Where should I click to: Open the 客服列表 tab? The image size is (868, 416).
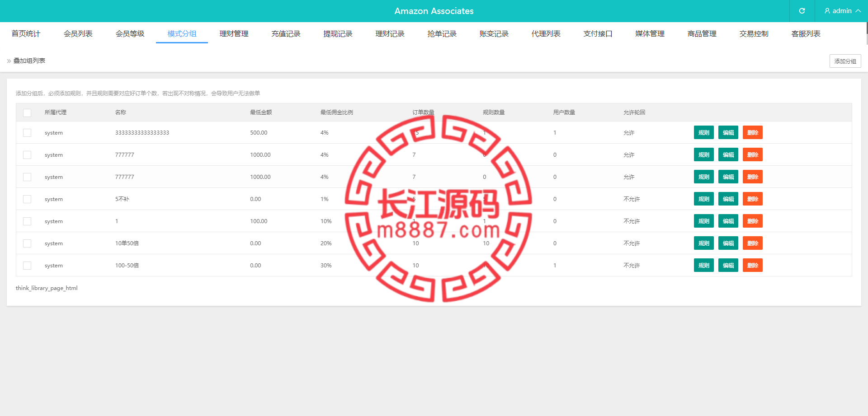tap(806, 34)
